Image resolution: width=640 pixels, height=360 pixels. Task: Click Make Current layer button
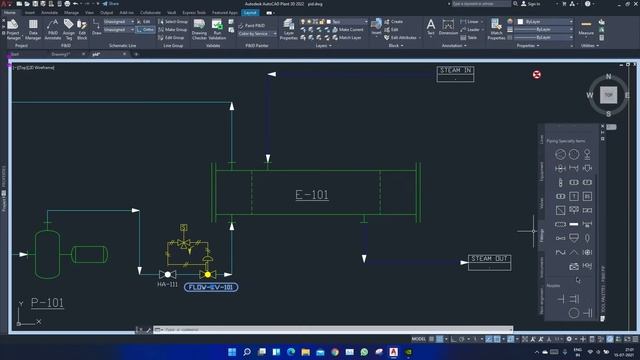coord(348,30)
